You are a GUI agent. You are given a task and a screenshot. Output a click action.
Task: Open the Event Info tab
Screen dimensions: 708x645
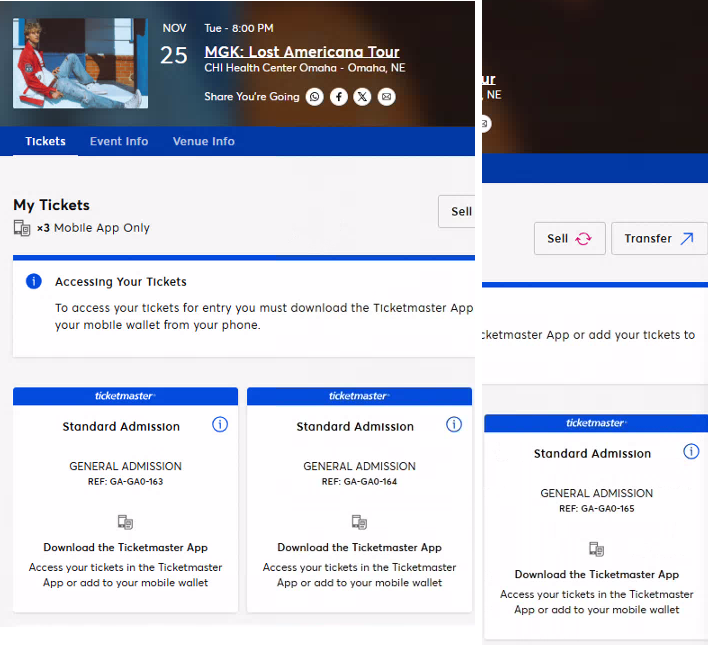click(x=119, y=141)
